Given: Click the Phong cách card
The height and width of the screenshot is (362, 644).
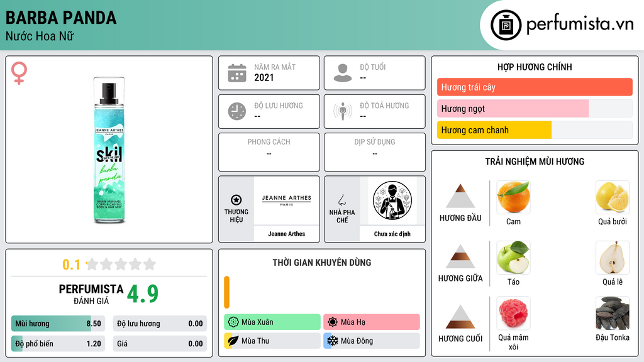Looking at the screenshot, I should point(269,152).
